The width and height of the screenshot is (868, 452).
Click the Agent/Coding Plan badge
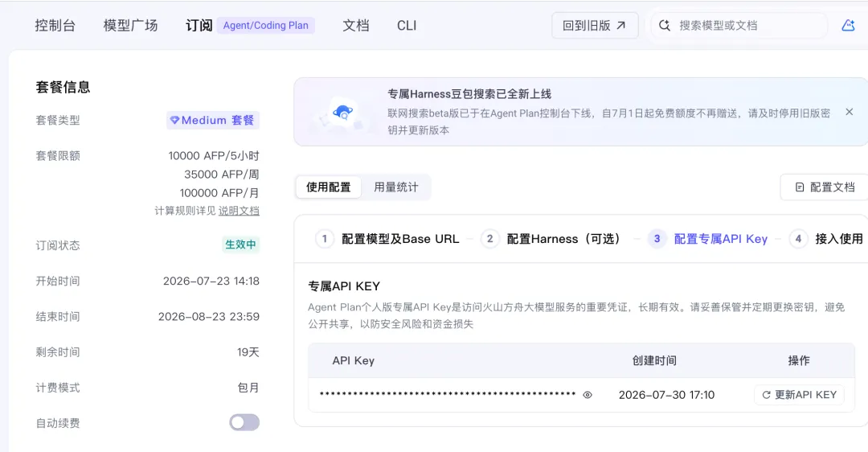tap(266, 26)
